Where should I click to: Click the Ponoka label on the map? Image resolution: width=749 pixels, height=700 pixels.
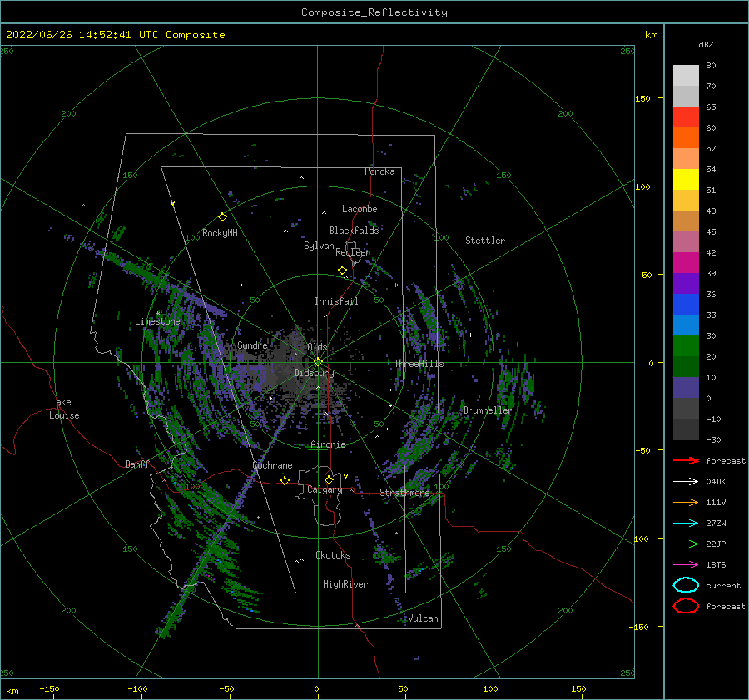click(x=379, y=171)
